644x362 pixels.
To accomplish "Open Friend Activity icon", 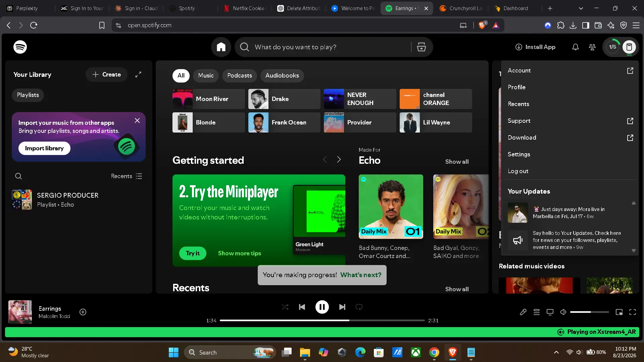I will point(592,47).
